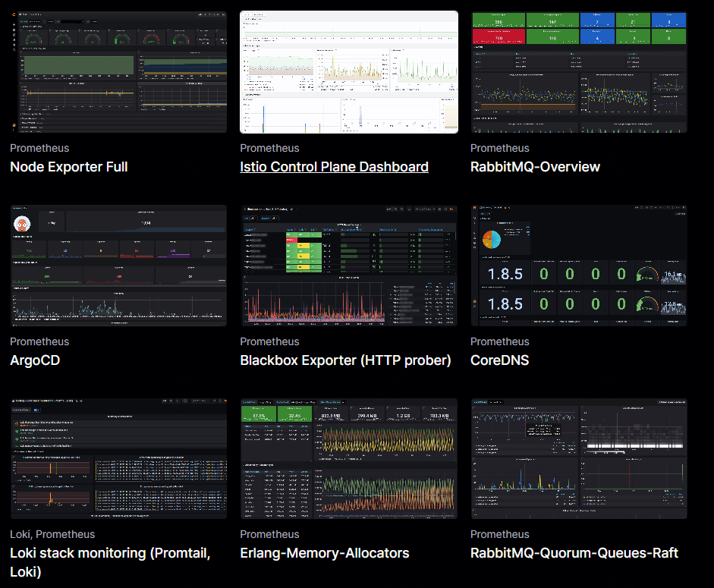Click the Prometheus label above Blackbox Exporter
Image resolution: width=714 pixels, height=588 pixels.
pos(269,341)
